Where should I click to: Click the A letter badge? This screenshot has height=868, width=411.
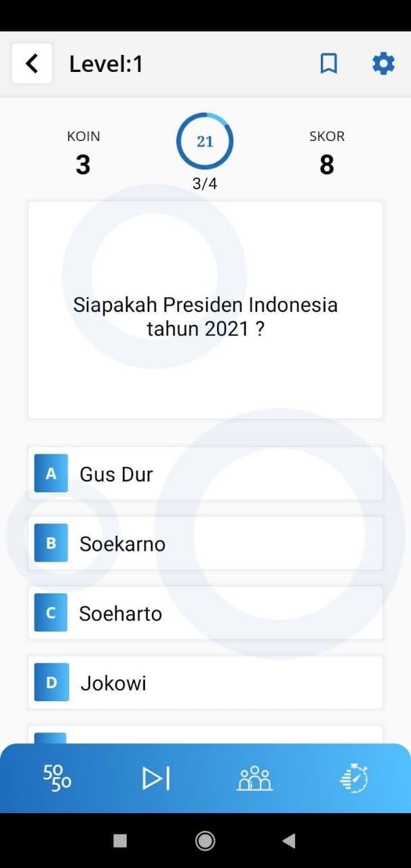click(x=51, y=473)
